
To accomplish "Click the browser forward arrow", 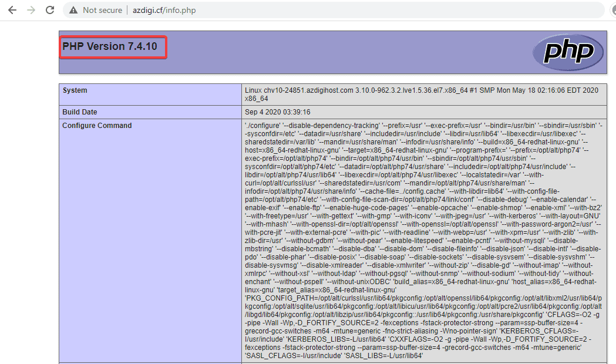I will coord(31,10).
